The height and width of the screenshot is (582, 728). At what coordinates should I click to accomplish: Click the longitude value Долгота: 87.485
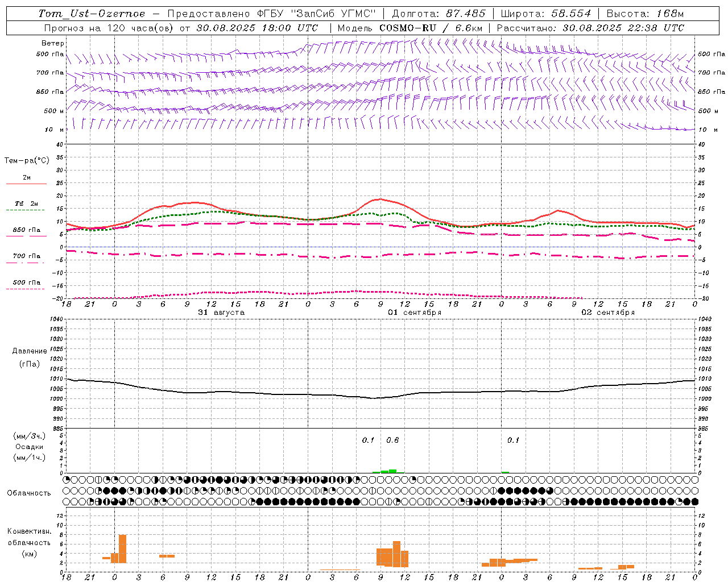pyautogui.click(x=439, y=14)
